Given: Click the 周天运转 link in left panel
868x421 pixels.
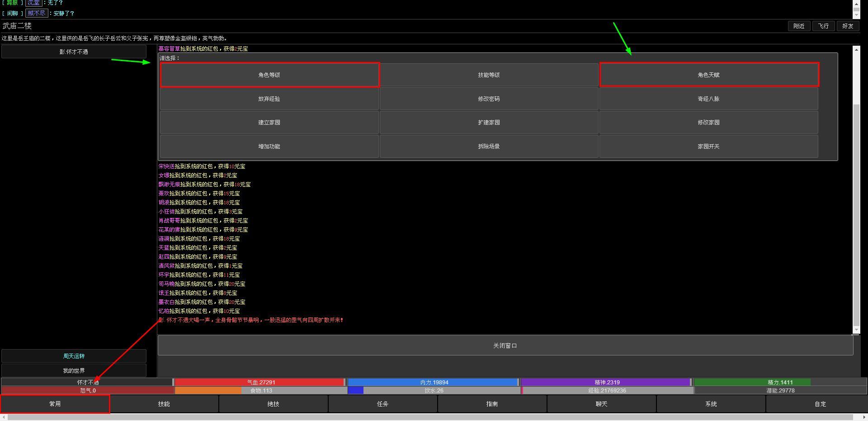Looking at the screenshot, I should click(74, 356).
